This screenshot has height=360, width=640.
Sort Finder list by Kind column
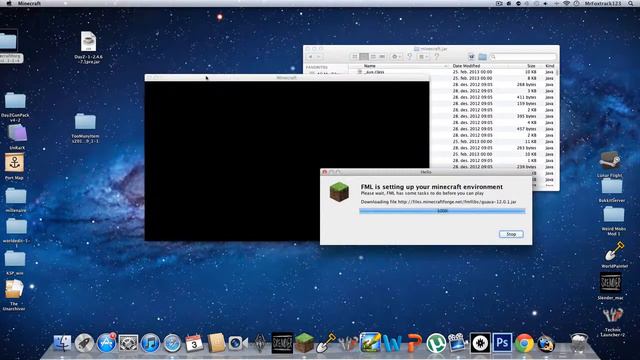pos(549,66)
